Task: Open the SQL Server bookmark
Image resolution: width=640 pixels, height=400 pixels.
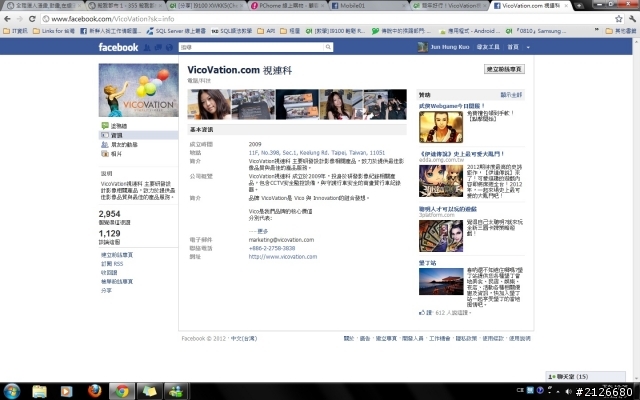Action: point(176,31)
